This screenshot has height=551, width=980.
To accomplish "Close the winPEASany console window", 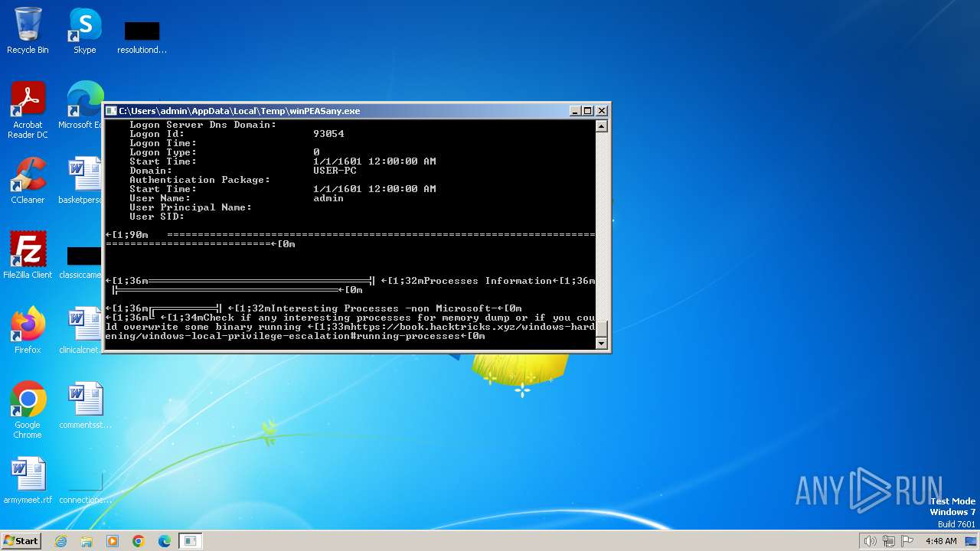I will coord(602,111).
